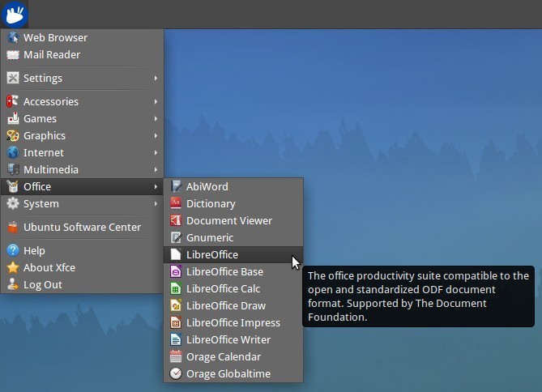Select the Accessories menu label

pyautogui.click(x=51, y=101)
